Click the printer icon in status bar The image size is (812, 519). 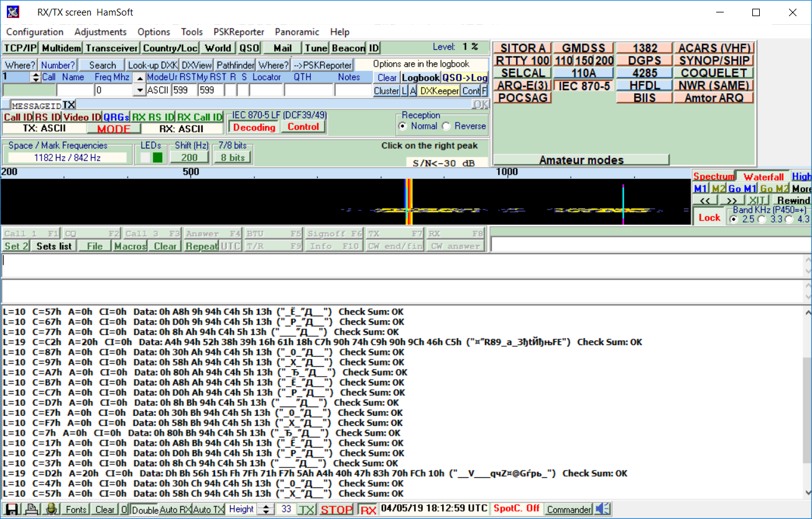[x=31, y=509]
